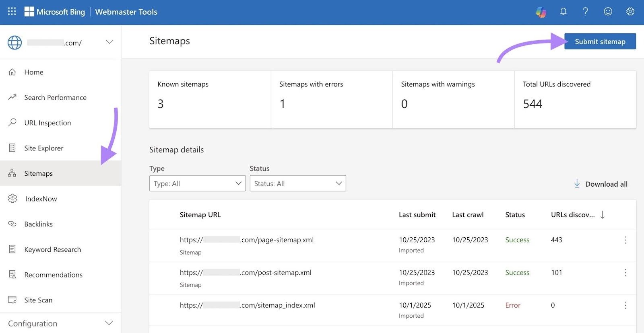Screen dimensions: 644x333
Task: Click the Site Explorer page icon
Action: click(12, 148)
